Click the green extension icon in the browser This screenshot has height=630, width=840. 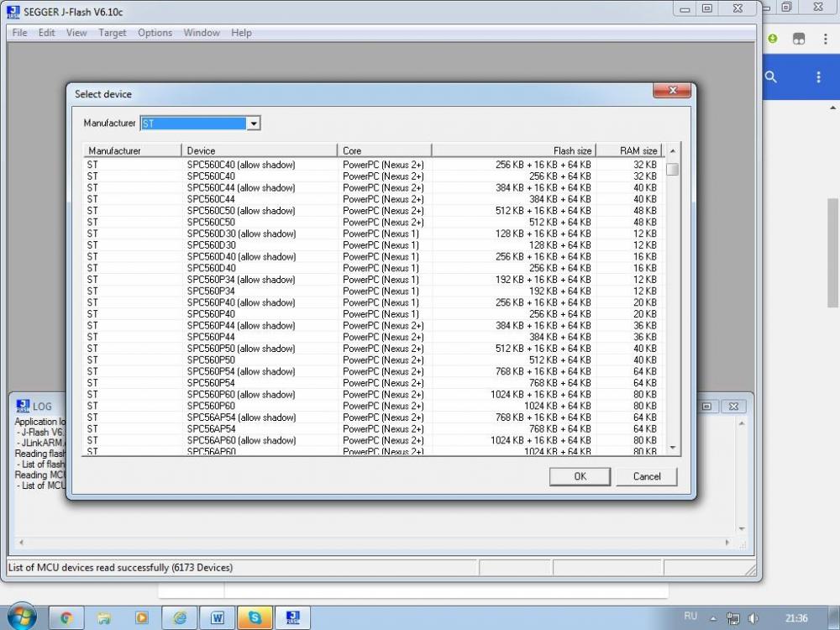click(773, 39)
